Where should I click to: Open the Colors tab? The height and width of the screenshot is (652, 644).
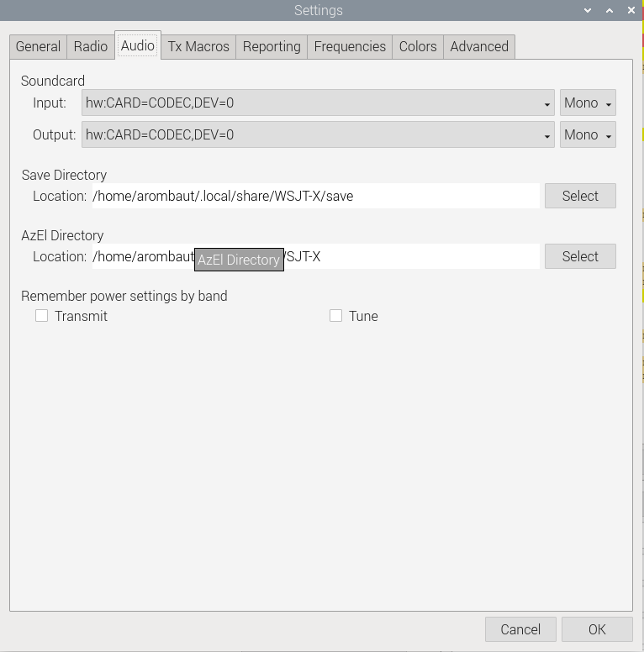[x=418, y=46]
